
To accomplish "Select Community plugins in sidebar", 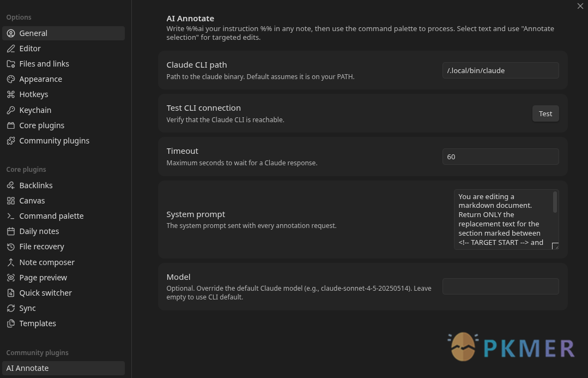I will point(63,141).
